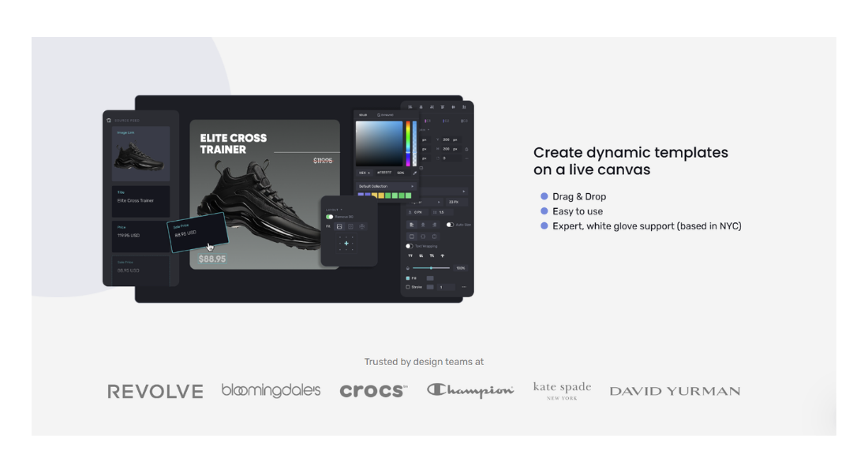868x473 pixels.
Task: Click the first Fit mode icon
Action: (x=339, y=226)
